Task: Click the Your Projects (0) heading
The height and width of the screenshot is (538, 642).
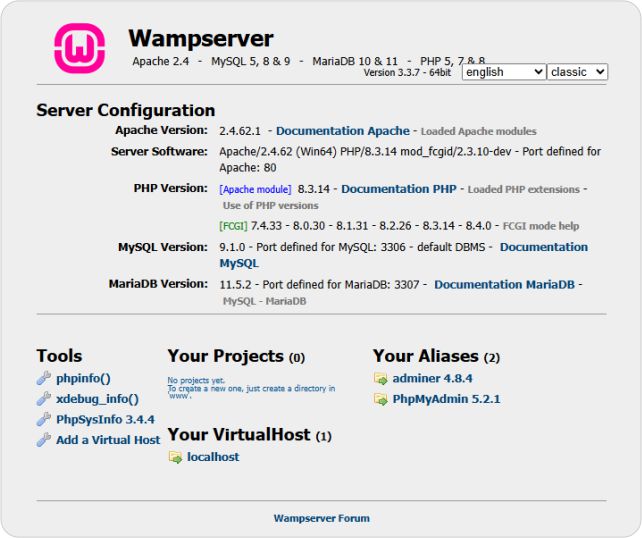Action: (x=236, y=356)
